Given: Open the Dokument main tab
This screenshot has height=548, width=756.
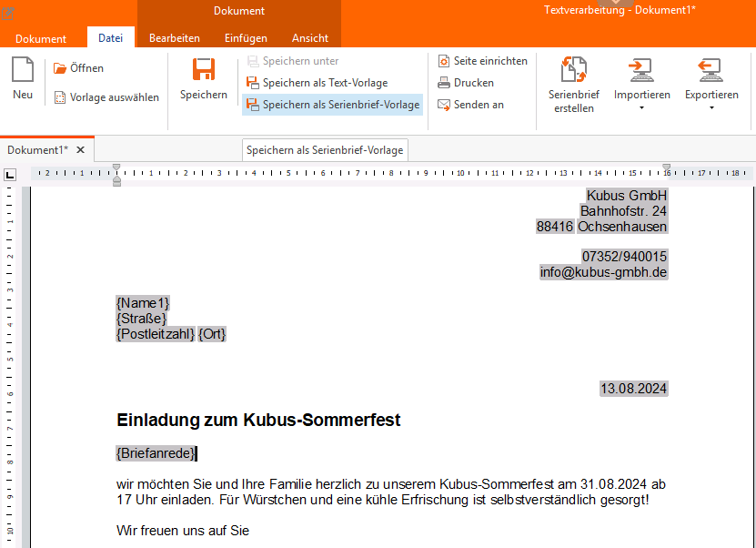Looking at the screenshot, I should [x=41, y=38].
